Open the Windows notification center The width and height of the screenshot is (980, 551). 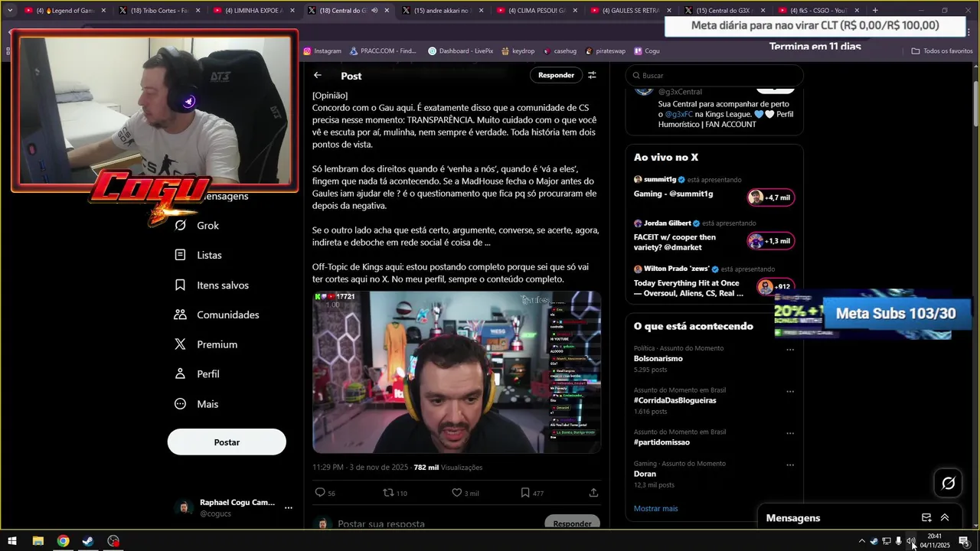(964, 541)
